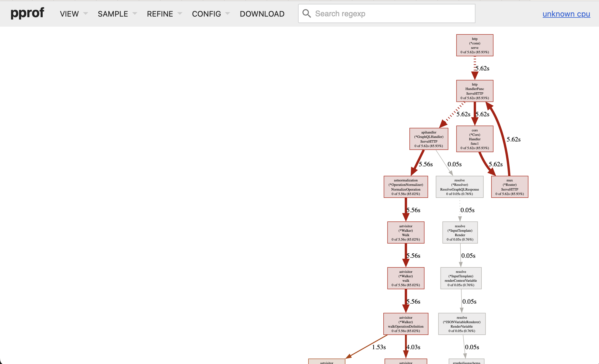Viewport: 599px width, 364px height.
Task: Click the DOWNLOAD menu item
Action: pyautogui.click(x=262, y=14)
